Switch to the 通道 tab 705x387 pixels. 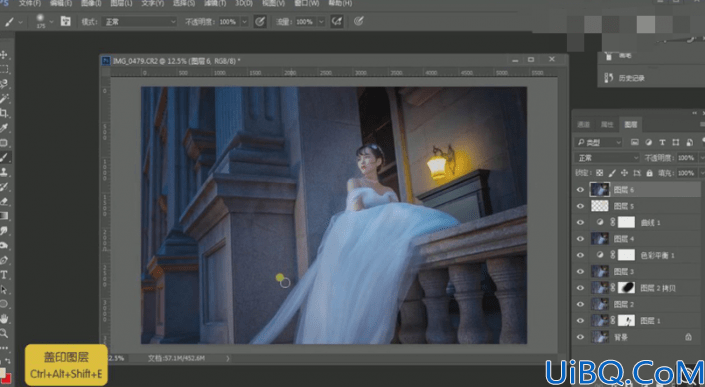(583, 125)
